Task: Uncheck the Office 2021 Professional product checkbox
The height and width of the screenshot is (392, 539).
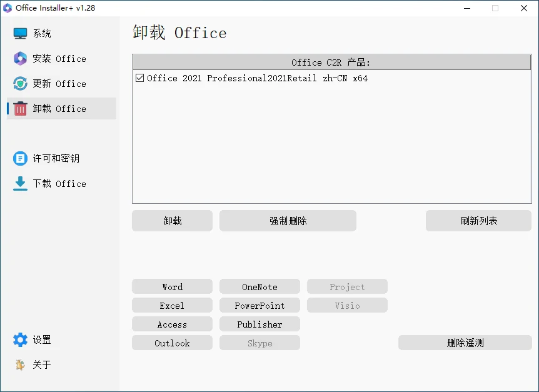Action: (139, 78)
